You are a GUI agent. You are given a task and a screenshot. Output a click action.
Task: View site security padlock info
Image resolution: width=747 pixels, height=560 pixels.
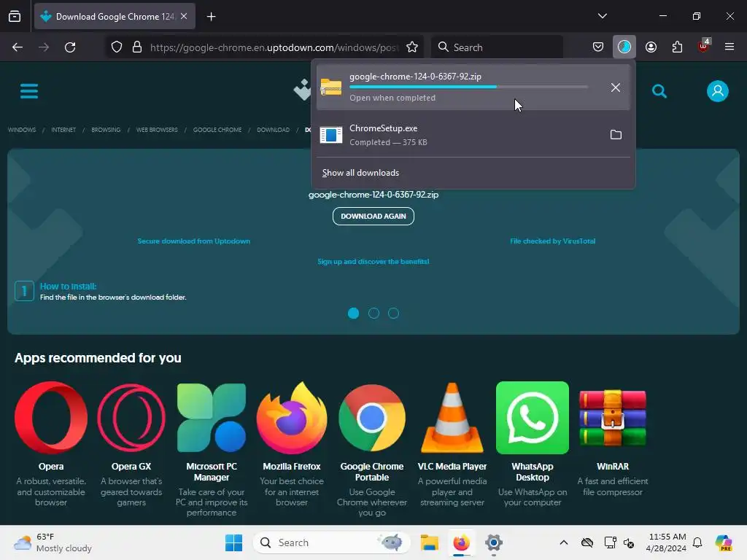137,47
